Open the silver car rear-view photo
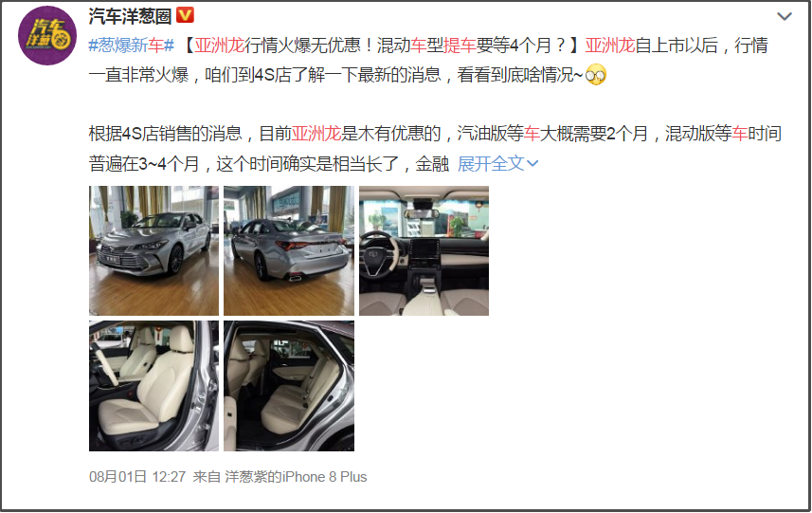 tap(289, 250)
